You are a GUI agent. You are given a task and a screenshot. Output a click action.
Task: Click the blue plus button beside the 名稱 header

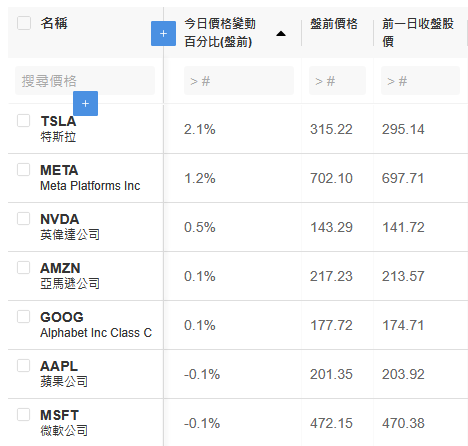pos(163,33)
